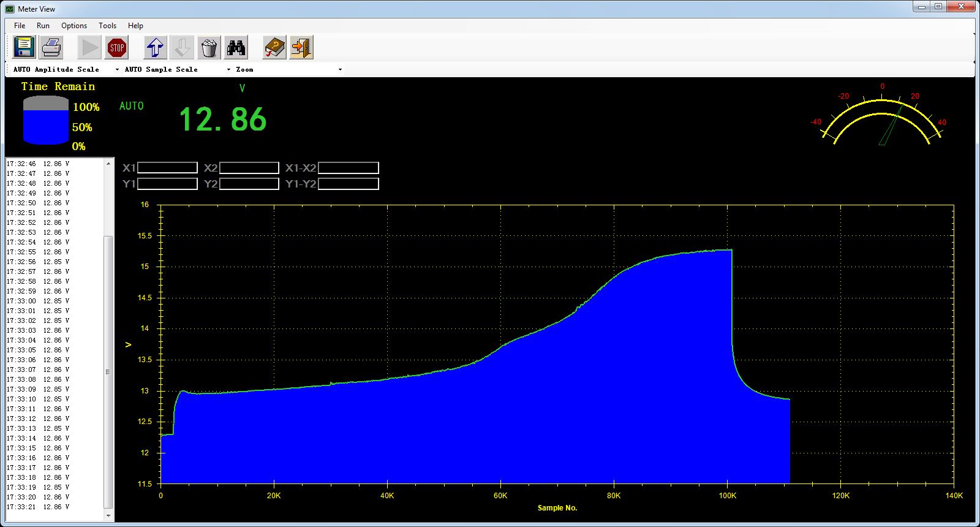Expand the AUTO Amplitude Scale dropdown
This screenshot has height=527, width=980.
[117, 70]
